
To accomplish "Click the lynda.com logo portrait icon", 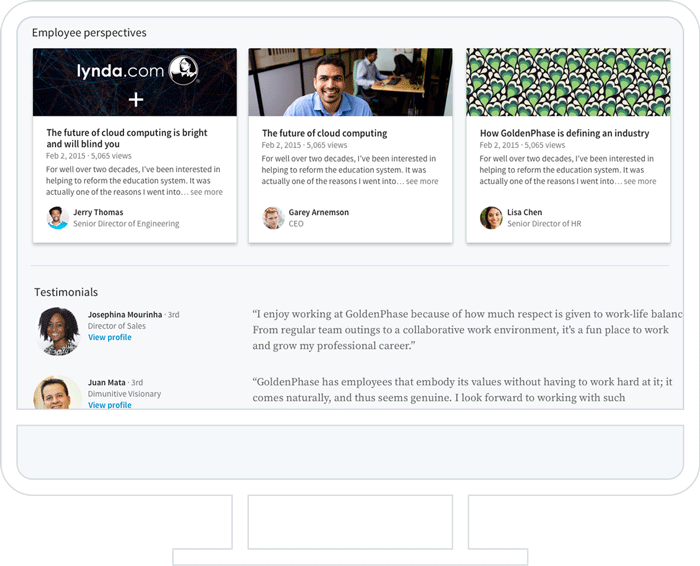I will tap(183, 70).
